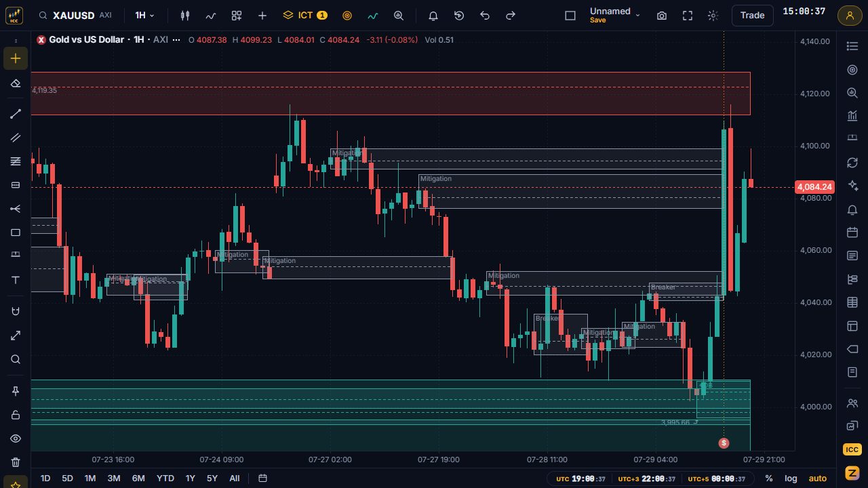Open the Fibonacci retracement tool
The image size is (868, 488).
point(16,161)
